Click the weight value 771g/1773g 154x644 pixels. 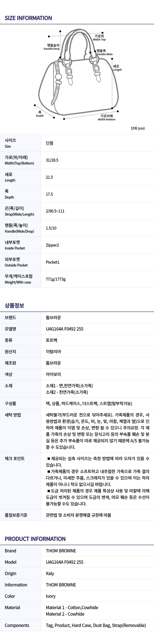click(x=56, y=279)
